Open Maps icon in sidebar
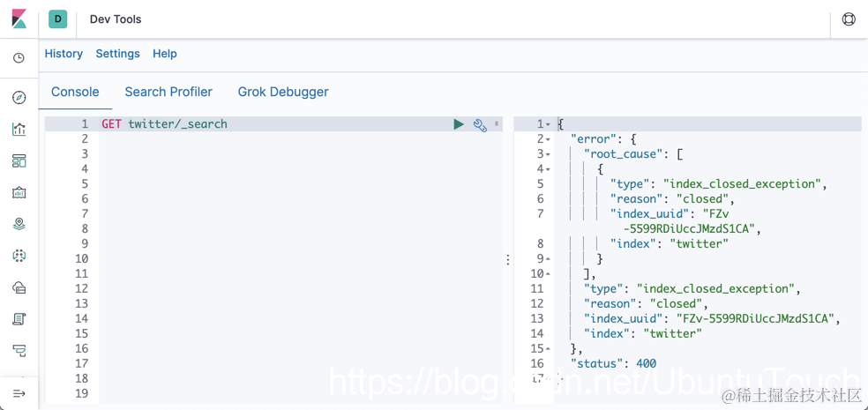 click(19, 224)
